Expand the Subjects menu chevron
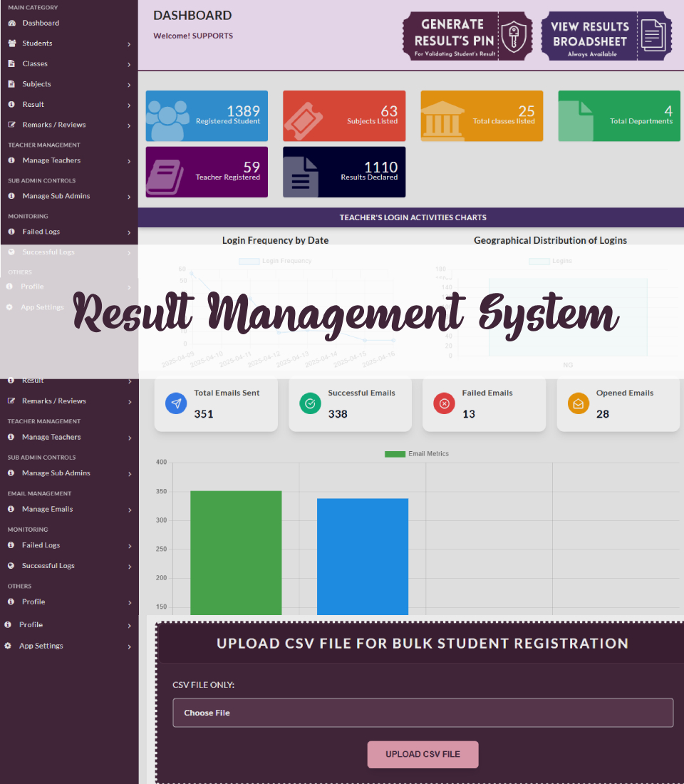The width and height of the screenshot is (684, 784). click(x=129, y=85)
